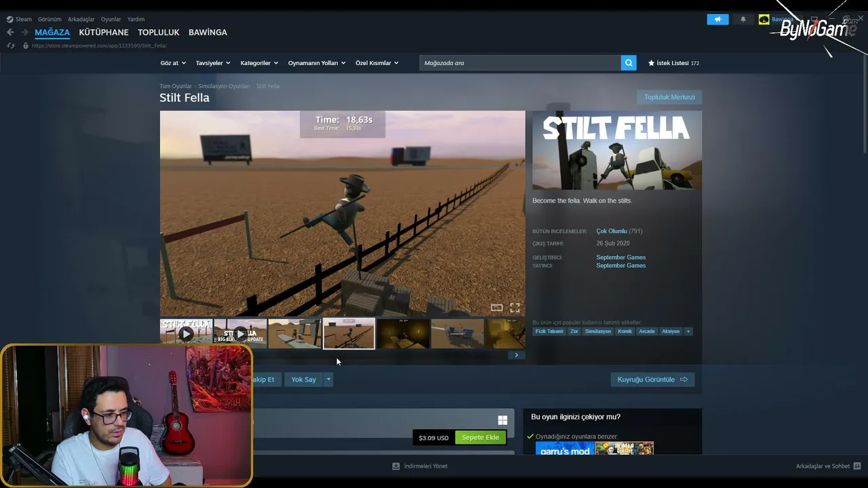Screen dimensions: 868x488
Task: Open the Görünüm menu
Action: (x=50, y=19)
